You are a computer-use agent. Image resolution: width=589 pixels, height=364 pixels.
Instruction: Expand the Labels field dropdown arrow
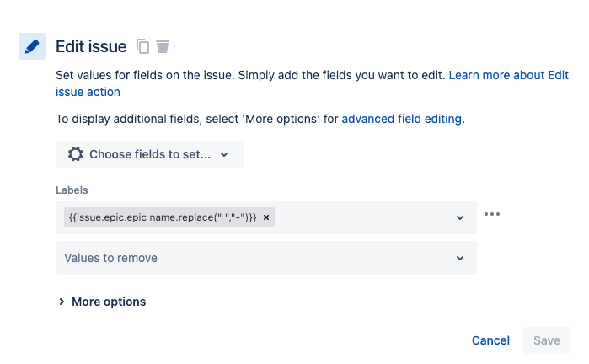point(460,217)
